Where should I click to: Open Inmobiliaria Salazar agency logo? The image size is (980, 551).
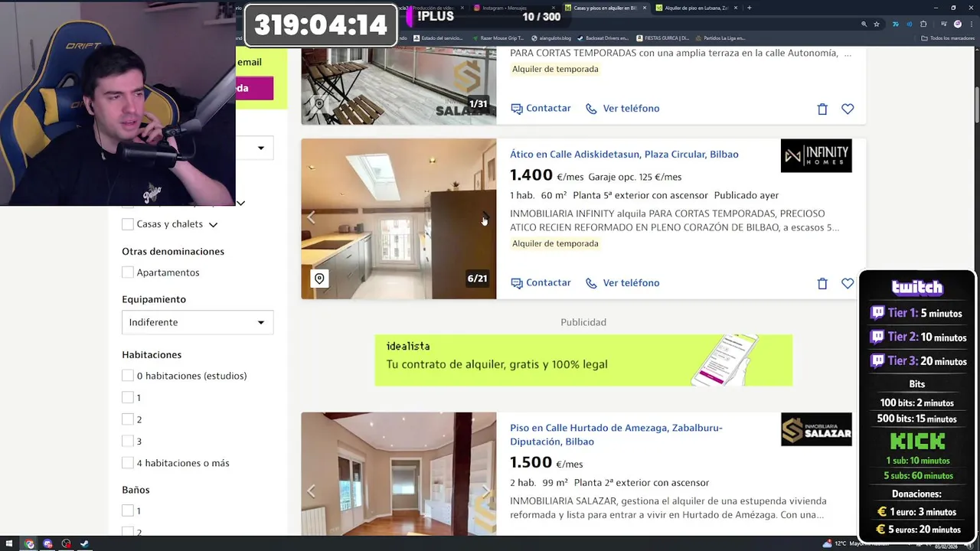click(x=816, y=429)
